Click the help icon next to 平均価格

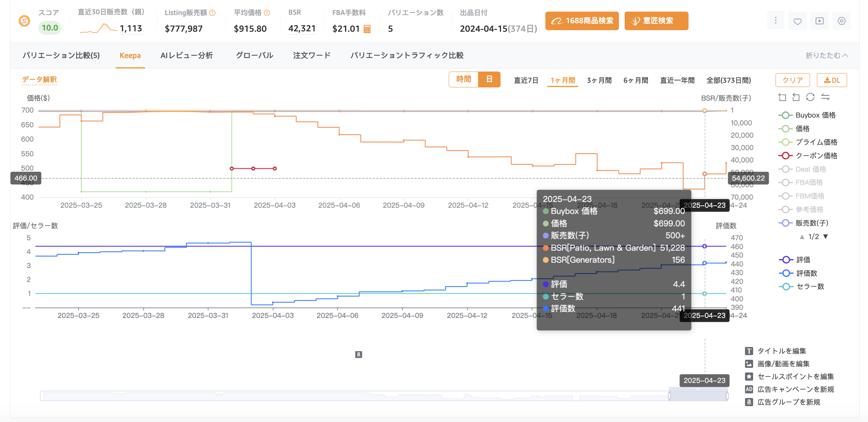(x=267, y=13)
